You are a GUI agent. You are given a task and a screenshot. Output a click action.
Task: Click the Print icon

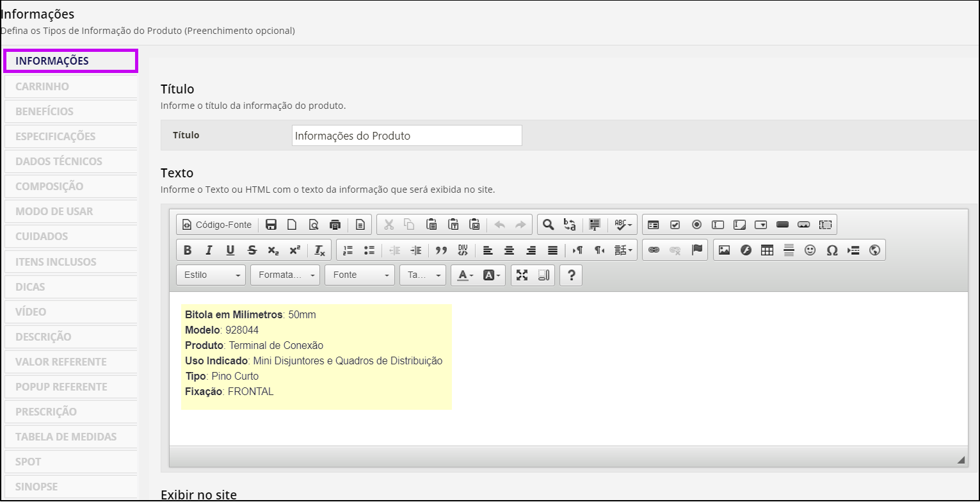click(x=335, y=225)
